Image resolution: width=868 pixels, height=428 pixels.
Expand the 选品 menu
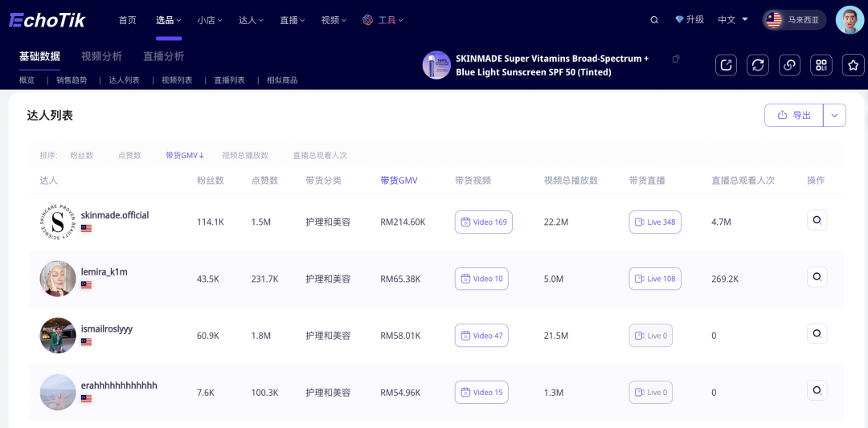click(169, 20)
